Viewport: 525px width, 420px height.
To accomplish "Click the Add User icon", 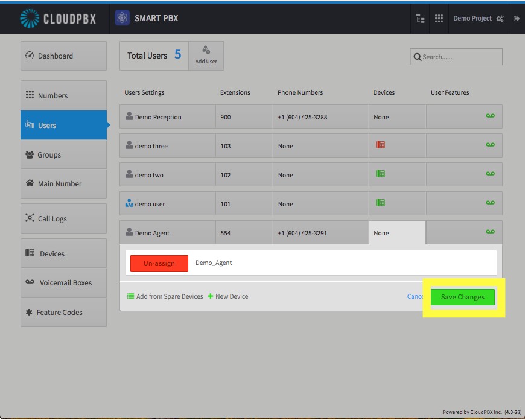I will tap(206, 50).
